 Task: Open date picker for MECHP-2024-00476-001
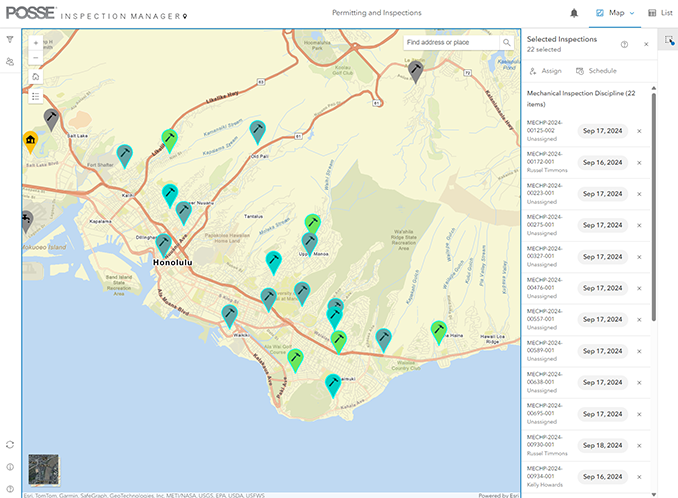click(x=602, y=288)
